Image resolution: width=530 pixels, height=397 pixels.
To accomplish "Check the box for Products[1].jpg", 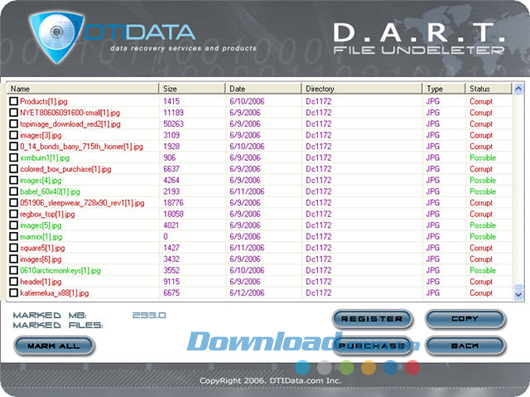I will [x=14, y=101].
